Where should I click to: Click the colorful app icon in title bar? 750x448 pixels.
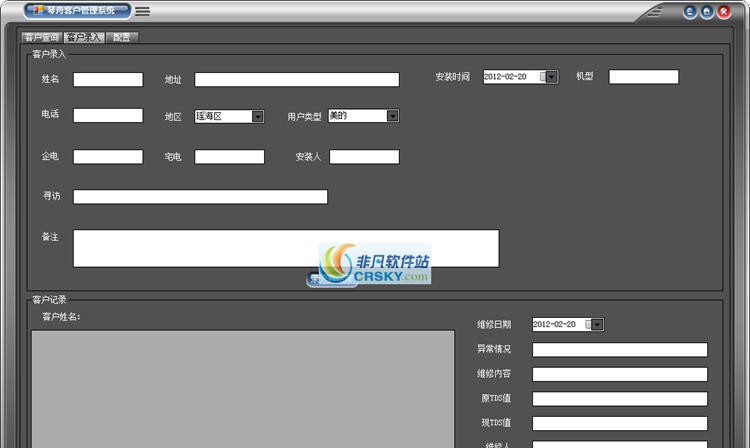tap(38, 10)
